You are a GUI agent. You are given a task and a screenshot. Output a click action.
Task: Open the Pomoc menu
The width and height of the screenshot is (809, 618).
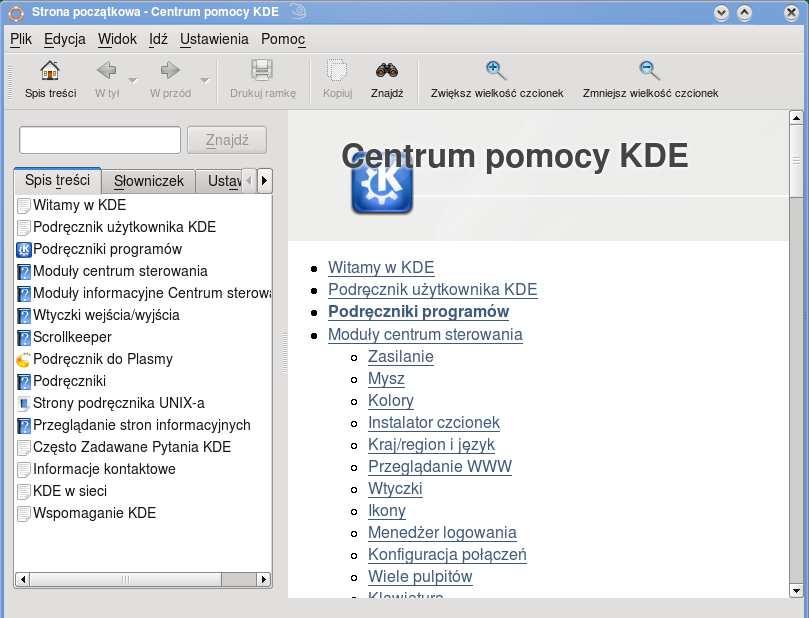pyautogui.click(x=283, y=39)
